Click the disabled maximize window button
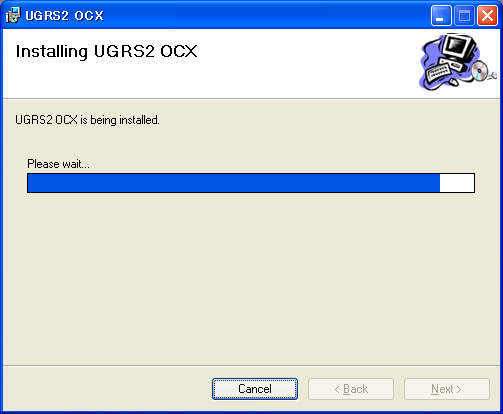The image size is (503, 414). pos(464,15)
